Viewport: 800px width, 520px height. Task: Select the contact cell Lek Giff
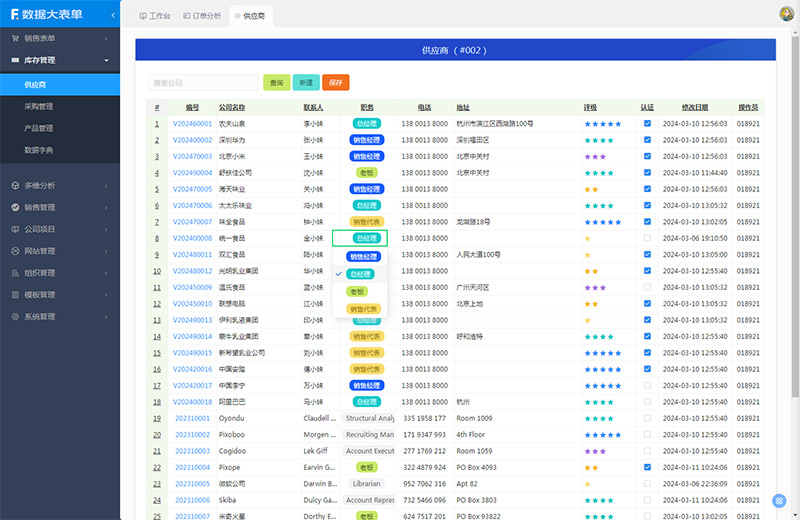click(315, 451)
